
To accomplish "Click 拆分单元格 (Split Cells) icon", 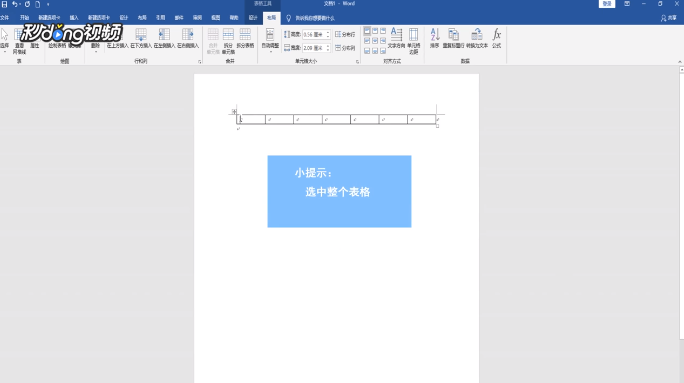I will [x=228, y=35].
